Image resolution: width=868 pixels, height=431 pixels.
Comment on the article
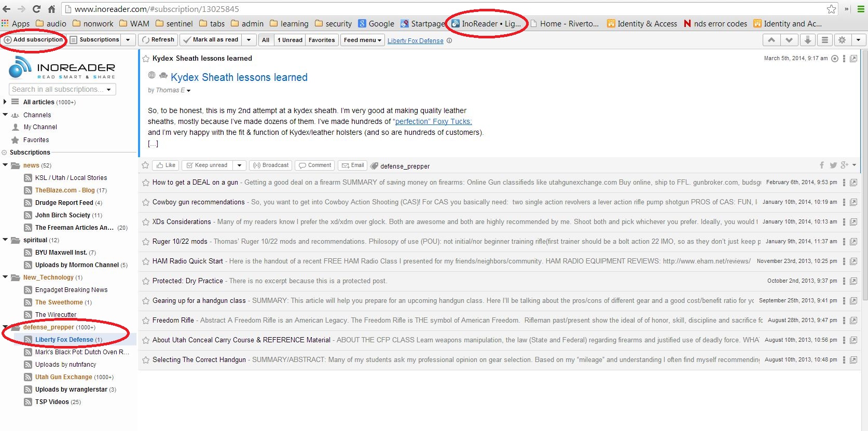click(x=315, y=165)
